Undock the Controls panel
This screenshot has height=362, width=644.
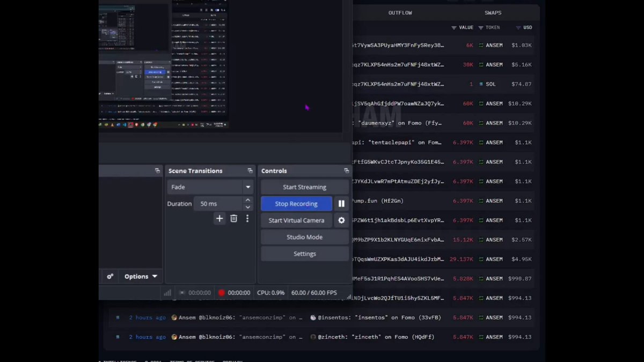347,171
